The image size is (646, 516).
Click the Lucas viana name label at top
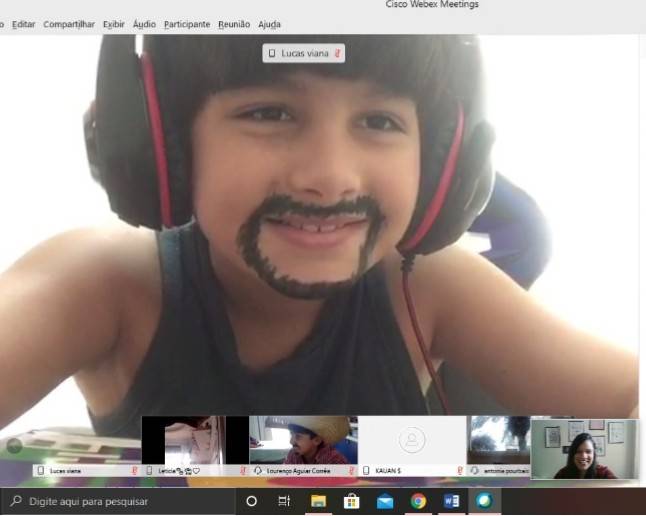click(x=304, y=53)
